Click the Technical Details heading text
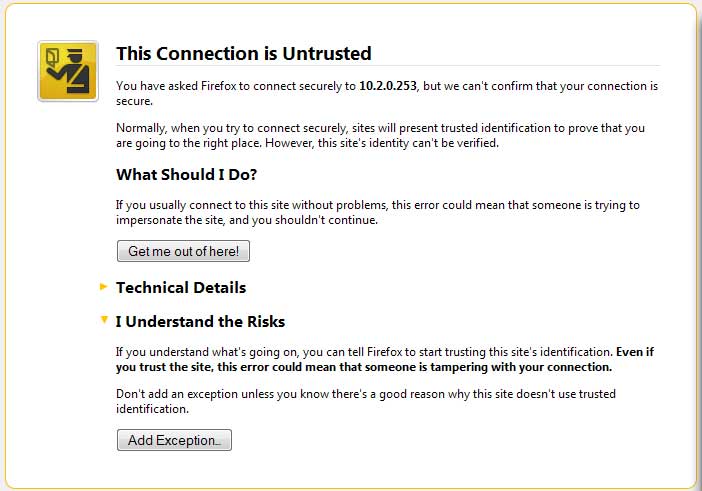 [x=181, y=288]
